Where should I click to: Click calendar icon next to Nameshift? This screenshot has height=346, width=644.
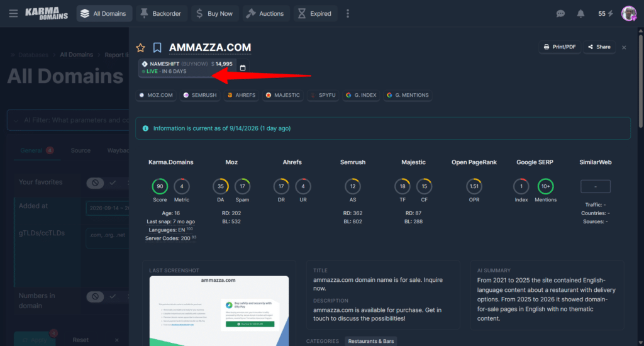pyautogui.click(x=243, y=68)
